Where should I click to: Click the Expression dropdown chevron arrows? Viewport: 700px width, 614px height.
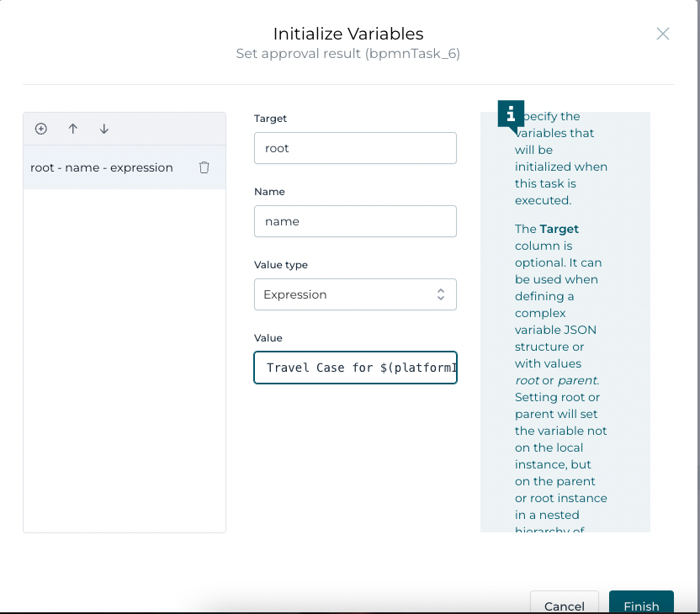click(440, 294)
